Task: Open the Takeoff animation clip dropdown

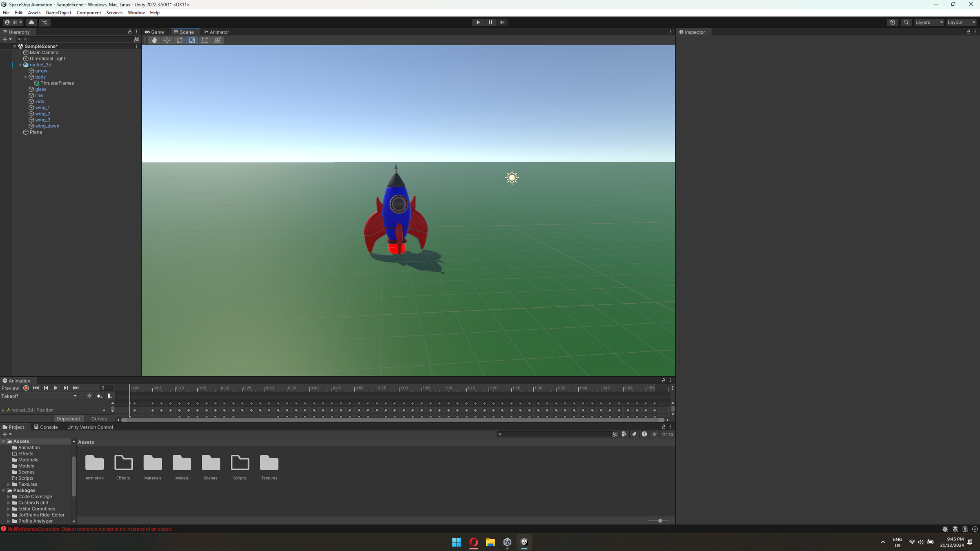Action: tap(40, 396)
